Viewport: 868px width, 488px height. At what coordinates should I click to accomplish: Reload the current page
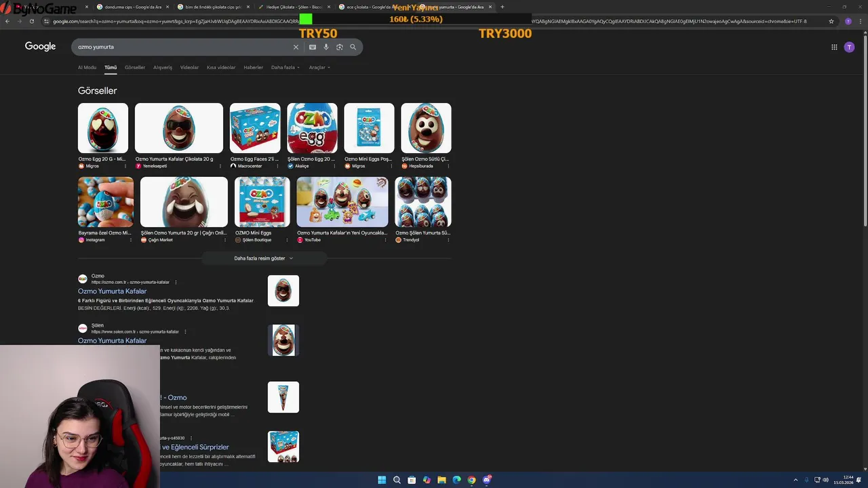[31, 21]
